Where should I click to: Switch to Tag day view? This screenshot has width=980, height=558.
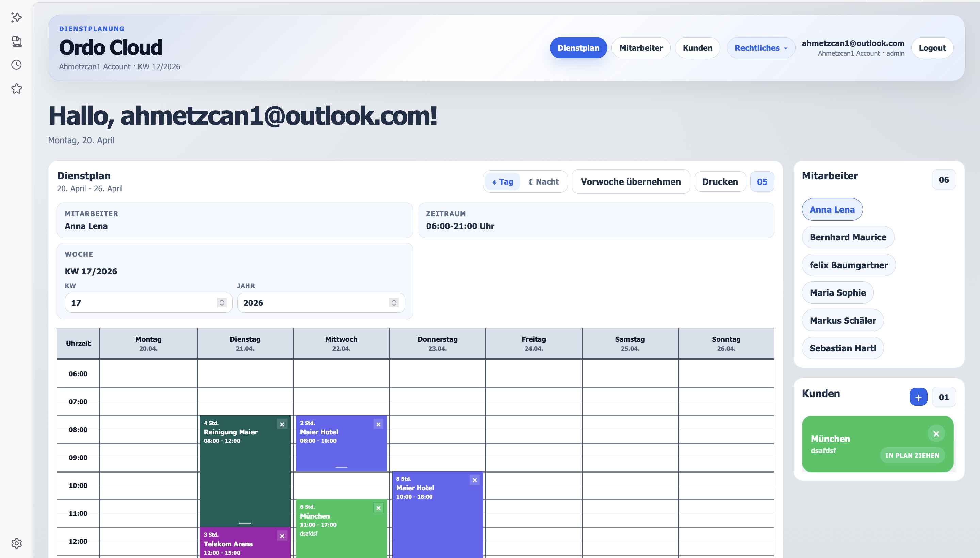coord(503,182)
